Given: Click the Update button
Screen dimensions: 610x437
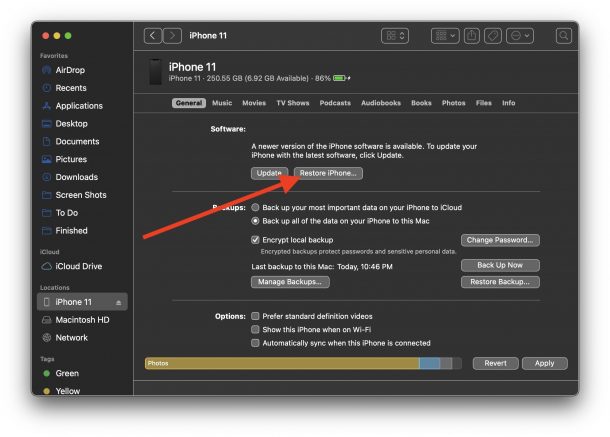Looking at the screenshot, I should (269, 173).
